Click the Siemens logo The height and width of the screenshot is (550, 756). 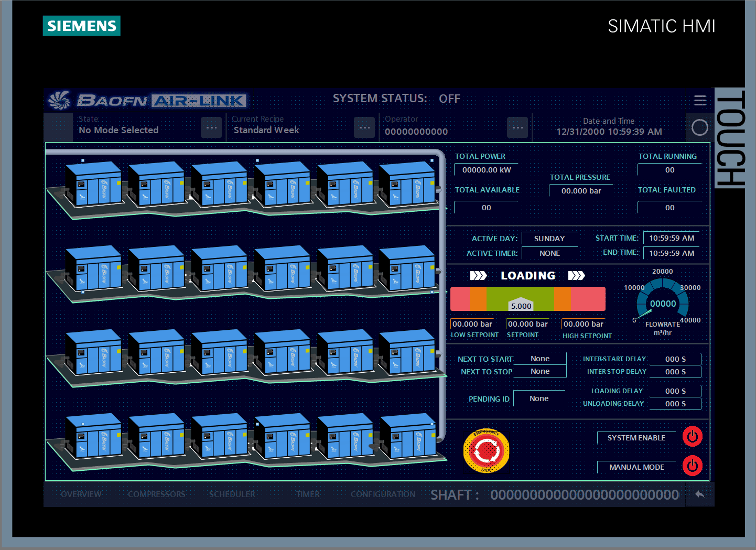(82, 26)
